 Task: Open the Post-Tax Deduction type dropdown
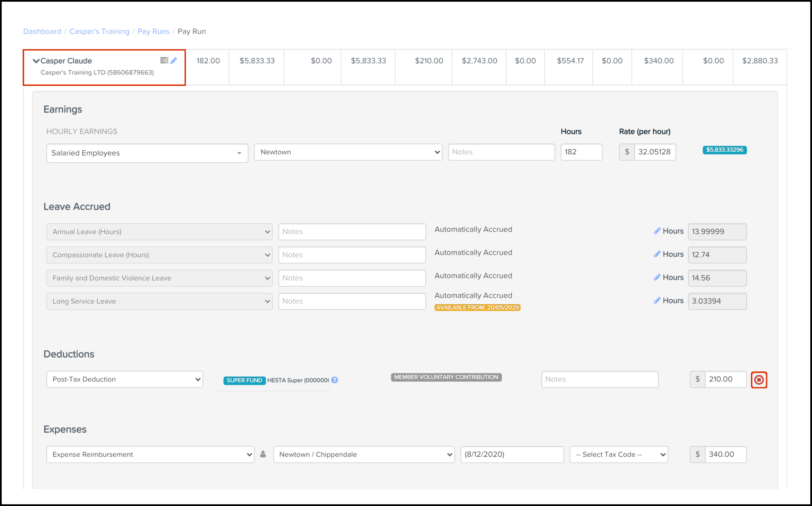[x=124, y=379]
